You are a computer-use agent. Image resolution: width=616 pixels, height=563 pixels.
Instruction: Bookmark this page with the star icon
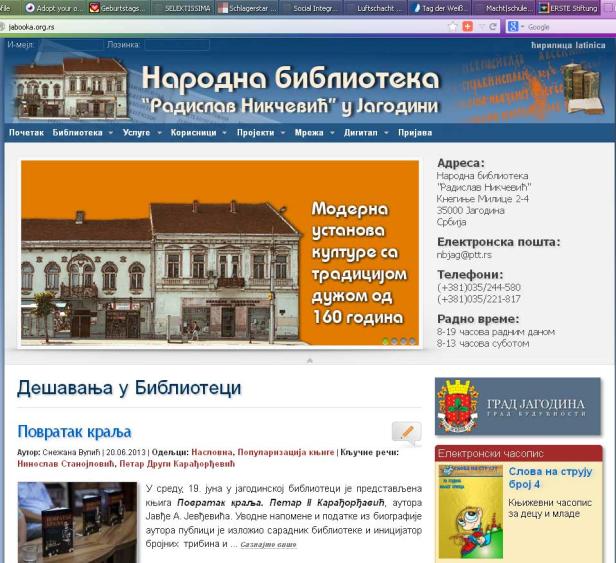453,27
